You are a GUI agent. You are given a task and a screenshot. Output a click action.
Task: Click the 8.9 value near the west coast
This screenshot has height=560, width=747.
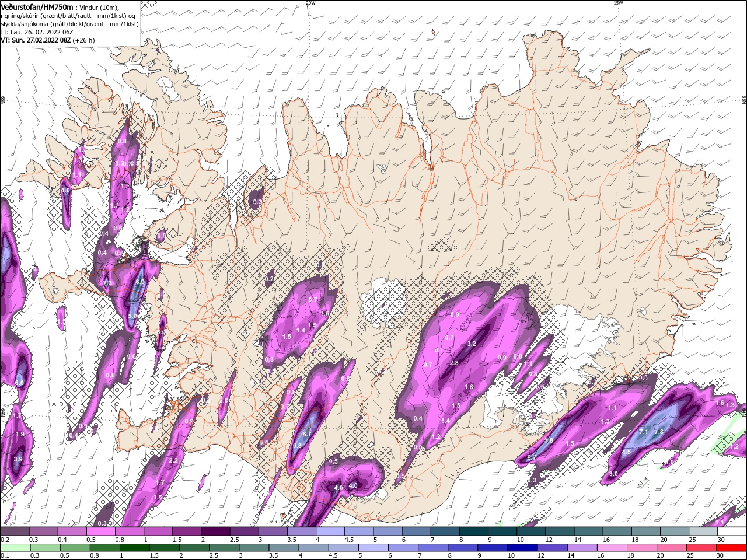pyautogui.click(x=139, y=282)
